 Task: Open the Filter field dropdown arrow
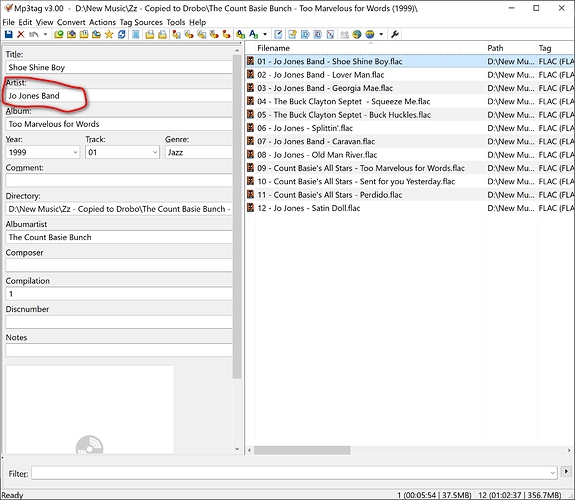(x=553, y=473)
